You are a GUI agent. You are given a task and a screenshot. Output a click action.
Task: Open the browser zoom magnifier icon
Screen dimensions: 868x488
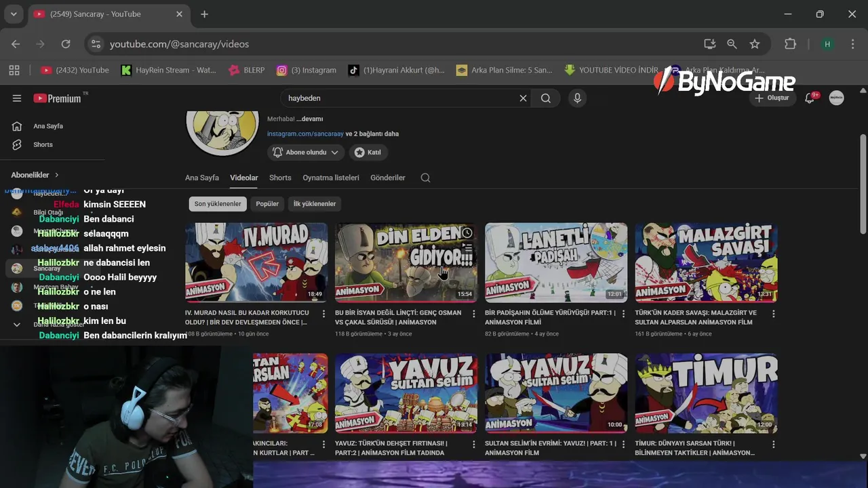tap(732, 44)
